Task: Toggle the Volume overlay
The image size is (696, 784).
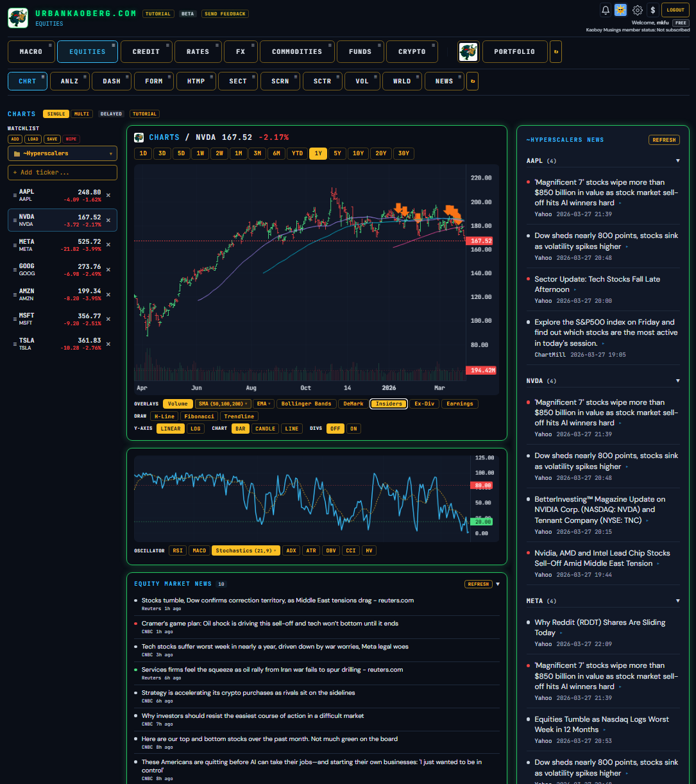Action: 178,404
